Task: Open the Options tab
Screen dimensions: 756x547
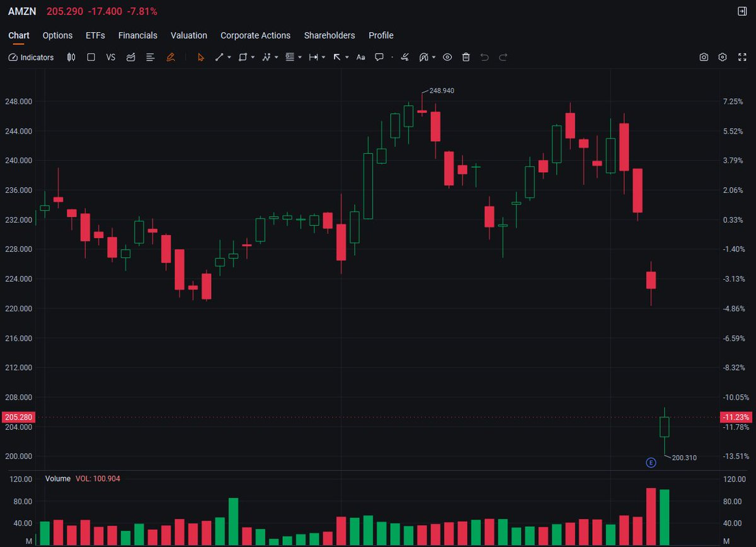Action: click(x=57, y=35)
